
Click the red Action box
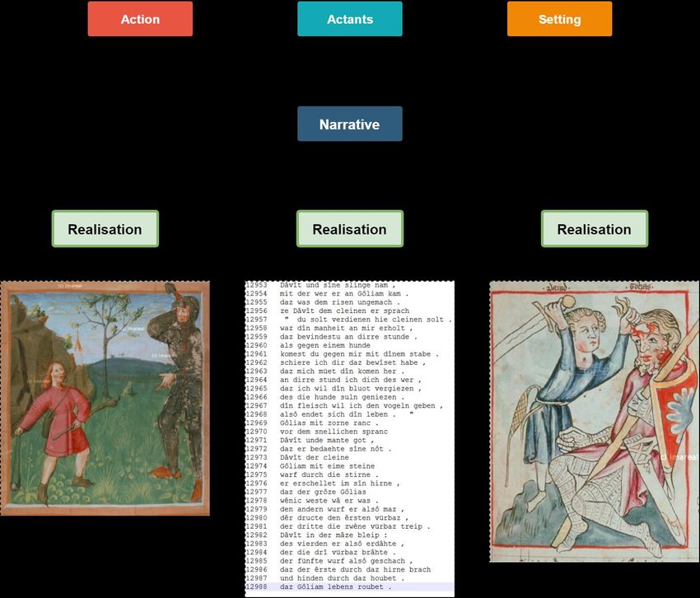tap(140, 19)
